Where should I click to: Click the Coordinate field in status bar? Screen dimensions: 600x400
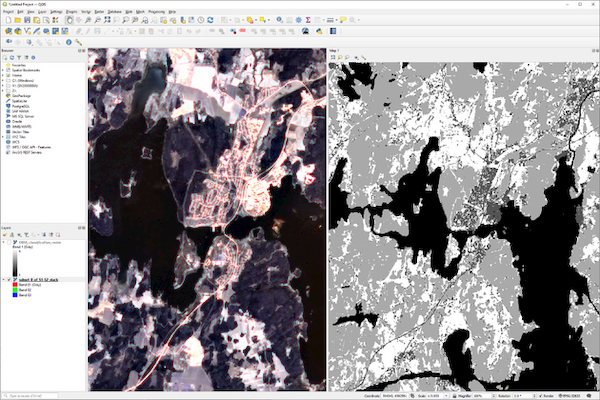pos(395,396)
